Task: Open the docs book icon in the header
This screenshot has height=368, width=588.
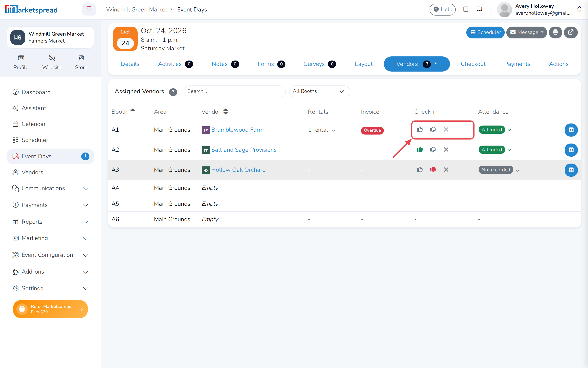Action: (x=465, y=9)
